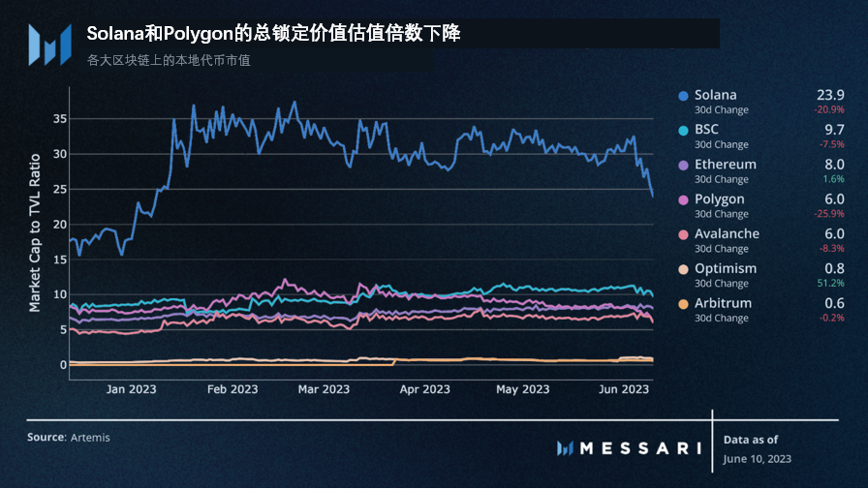Click the Solana blue legend dot
868x489 pixels.
tap(684, 96)
